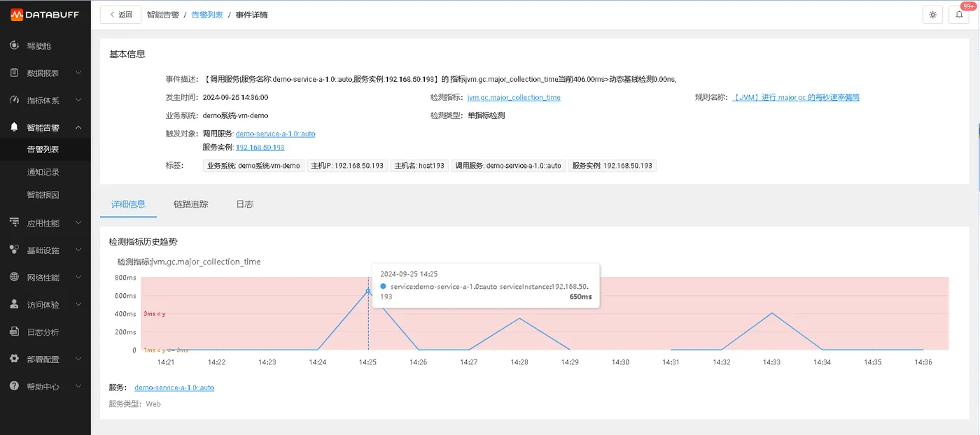Screen dimensions: 980x435
Task: Click the 3ms < y threshold label
Action: (x=155, y=314)
